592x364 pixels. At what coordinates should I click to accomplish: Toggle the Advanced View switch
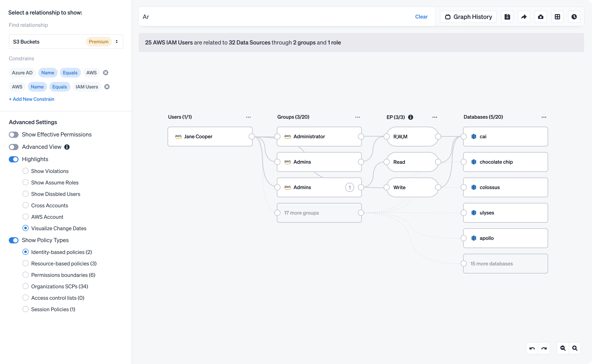(14, 147)
